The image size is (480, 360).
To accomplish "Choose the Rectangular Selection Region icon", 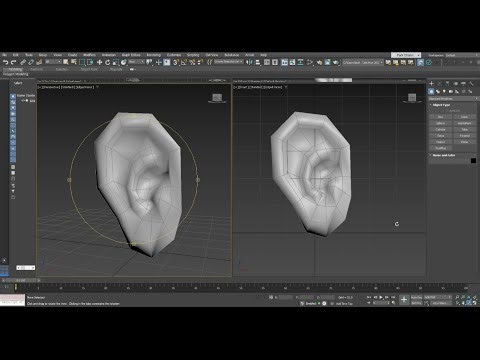I will click(82, 62).
